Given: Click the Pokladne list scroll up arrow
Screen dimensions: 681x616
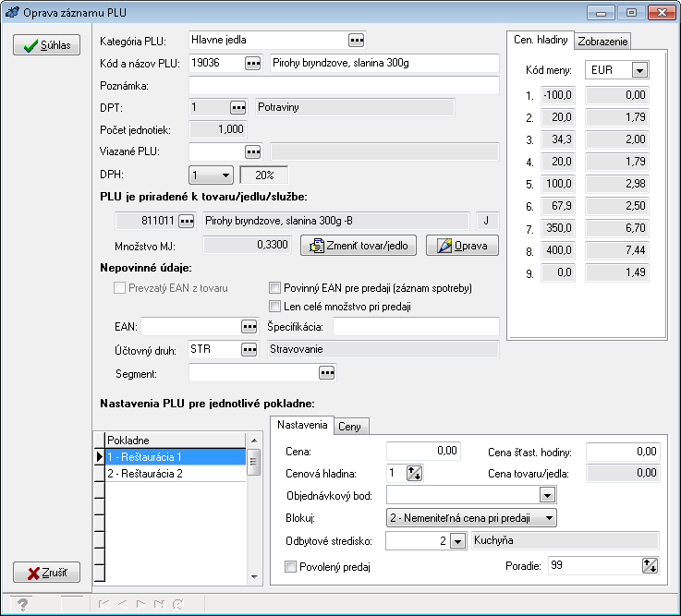Looking at the screenshot, I should (x=254, y=441).
